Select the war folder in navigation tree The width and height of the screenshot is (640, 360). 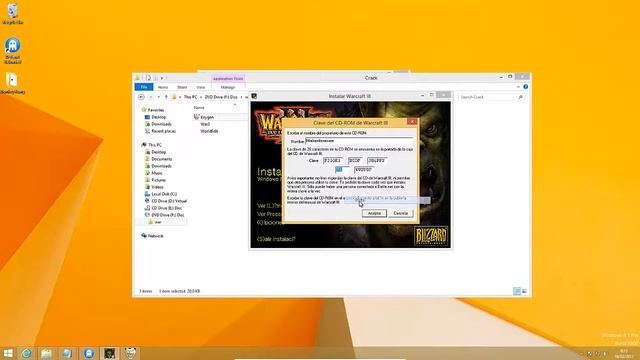pyautogui.click(x=158, y=222)
